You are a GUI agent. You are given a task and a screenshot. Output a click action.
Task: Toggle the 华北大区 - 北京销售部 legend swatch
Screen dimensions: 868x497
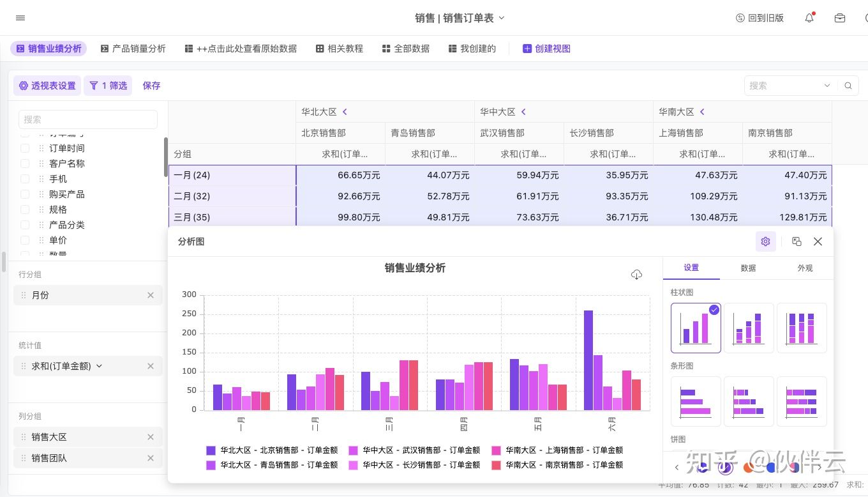[x=211, y=450]
